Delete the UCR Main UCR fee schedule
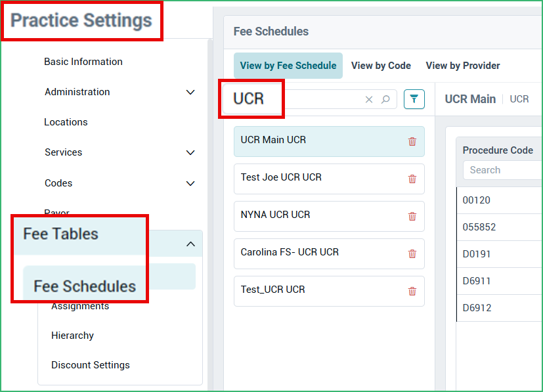 [412, 142]
